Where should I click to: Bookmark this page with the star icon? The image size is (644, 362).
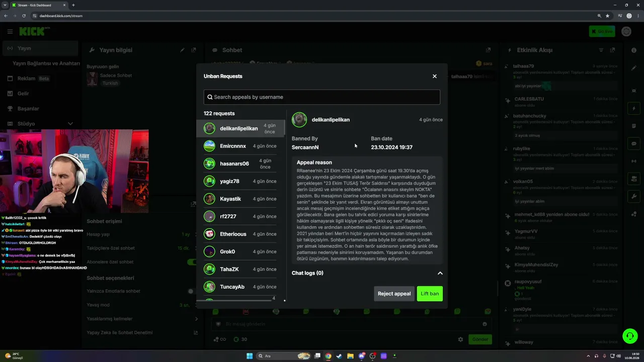[x=607, y=16]
